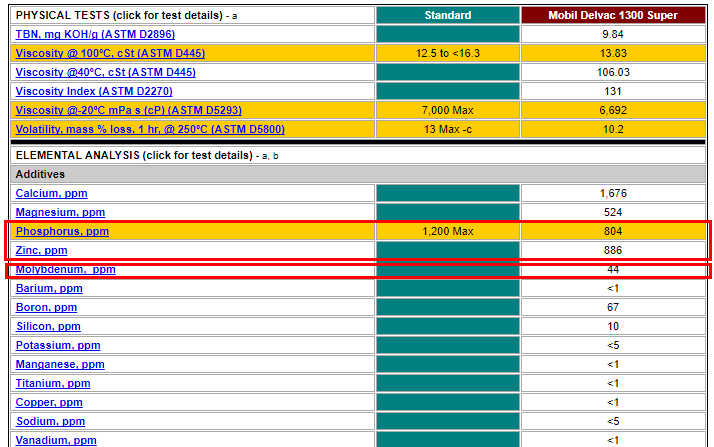Open the Calcium, ppm link

pos(51,193)
